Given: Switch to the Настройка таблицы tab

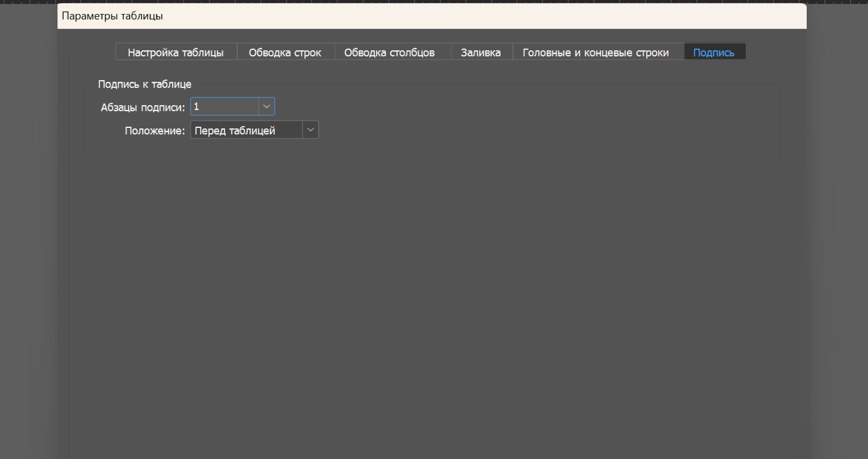Looking at the screenshot, I should click(176, 53).
